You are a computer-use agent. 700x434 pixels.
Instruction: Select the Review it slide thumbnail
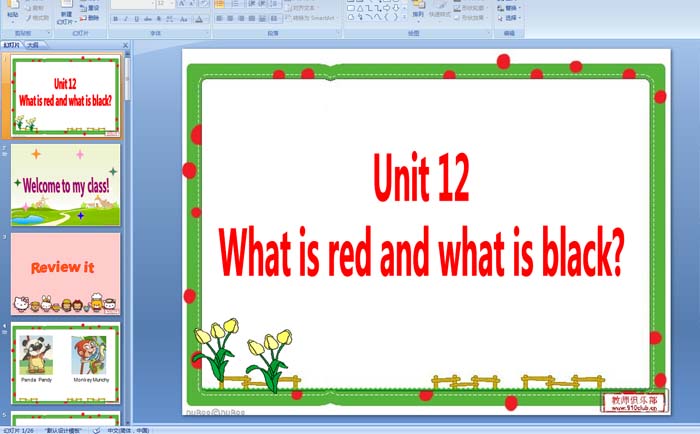click(66, 274)
